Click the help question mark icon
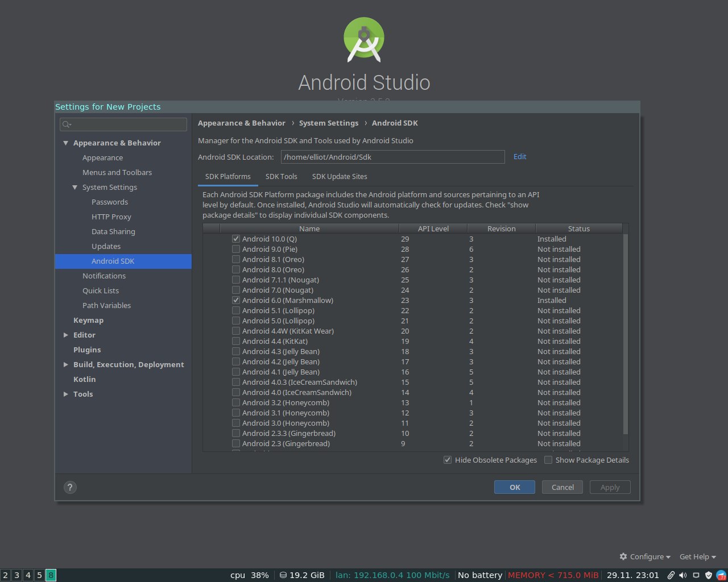Viewport: 728px width, 582px height. coord(70,487)
